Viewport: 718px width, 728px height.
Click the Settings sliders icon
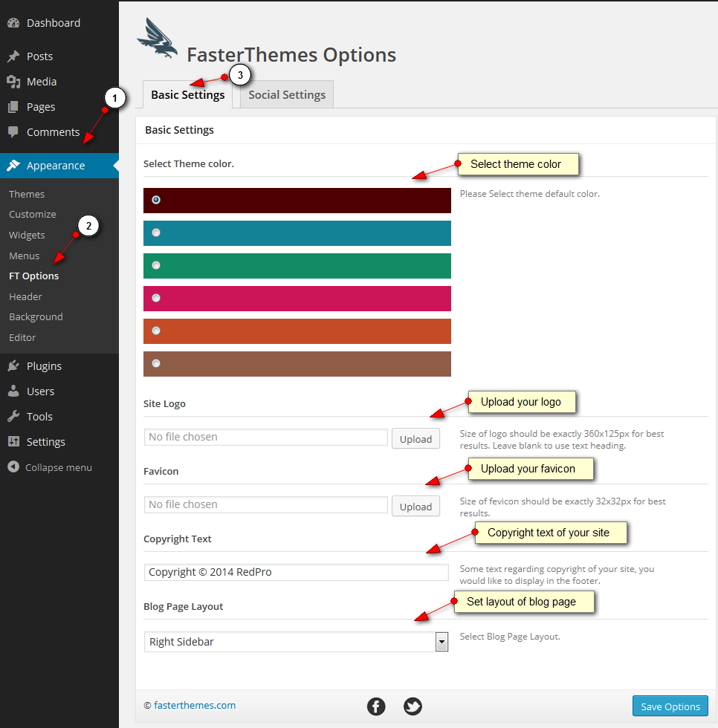13,441
